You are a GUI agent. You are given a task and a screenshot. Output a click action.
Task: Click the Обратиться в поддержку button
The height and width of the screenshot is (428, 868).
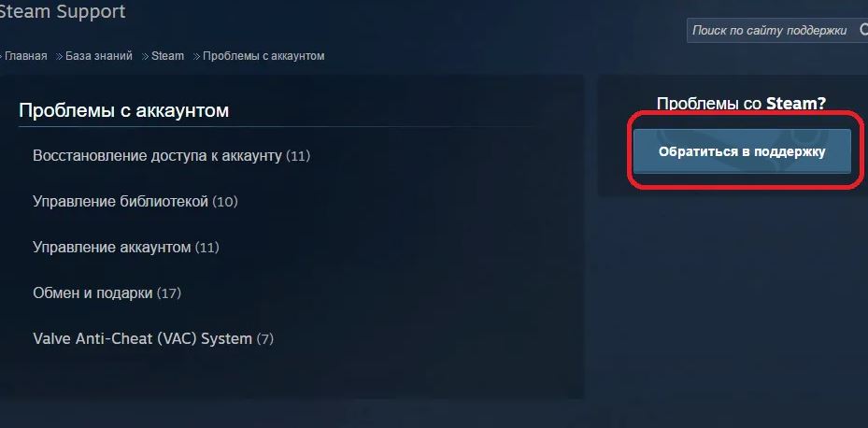[x=742, y=151]
